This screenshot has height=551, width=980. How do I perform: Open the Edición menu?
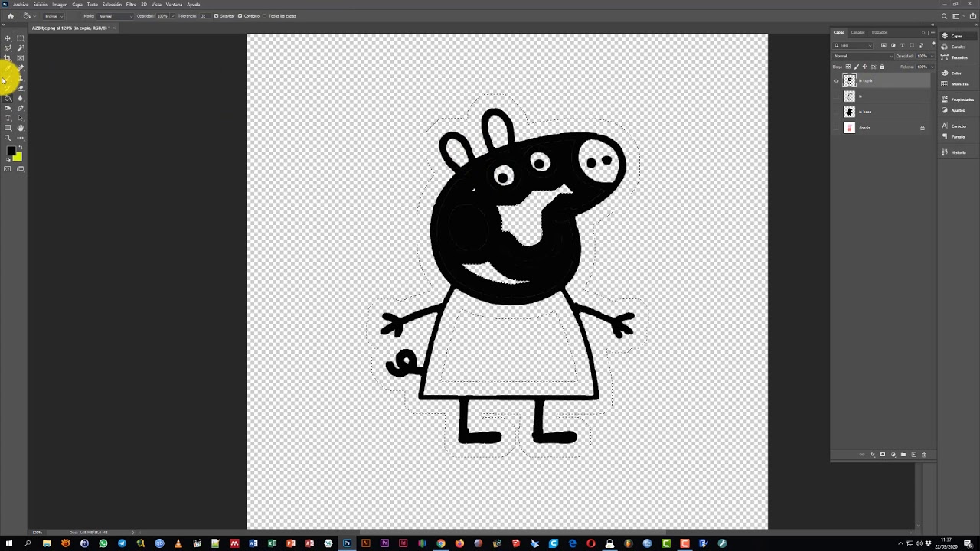(x=41, y=5)
